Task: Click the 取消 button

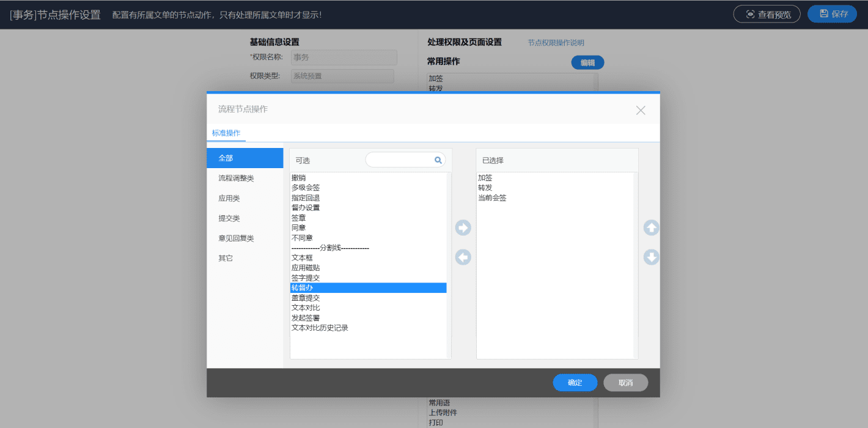Action: [x=625, y=383]
